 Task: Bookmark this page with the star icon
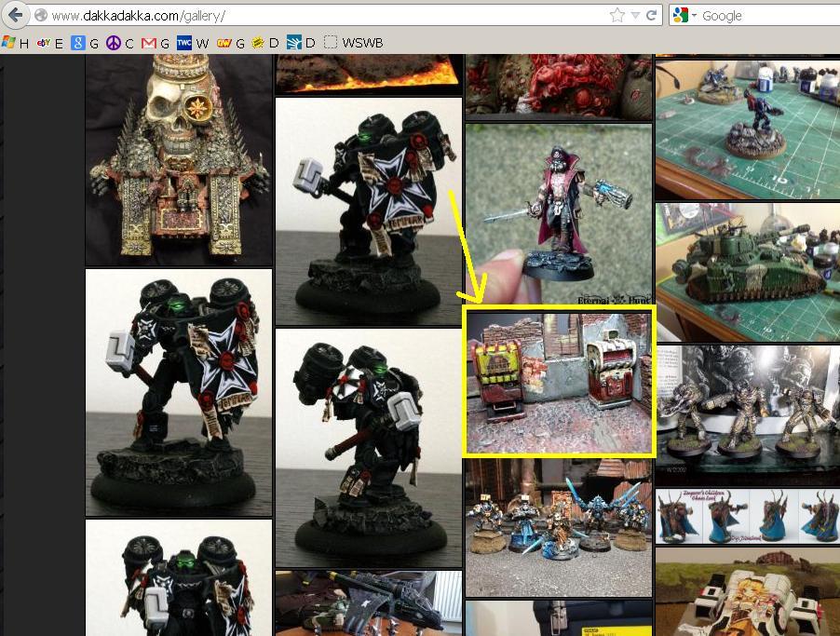[x=617, y=15]
